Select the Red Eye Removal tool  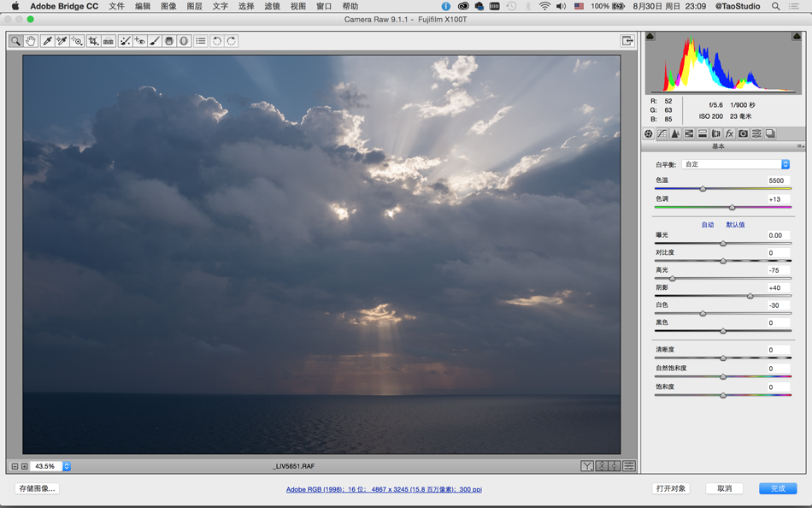pyautogui.click(x=139, y=41)
